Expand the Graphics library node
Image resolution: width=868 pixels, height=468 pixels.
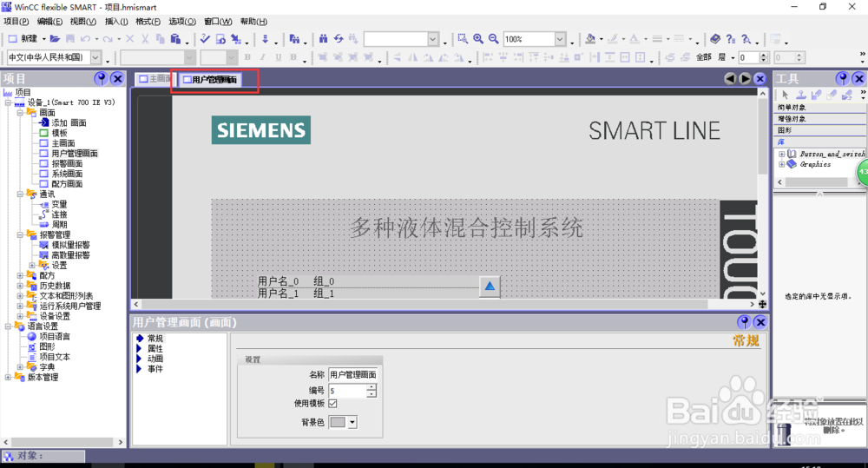[x=782, y=164]
